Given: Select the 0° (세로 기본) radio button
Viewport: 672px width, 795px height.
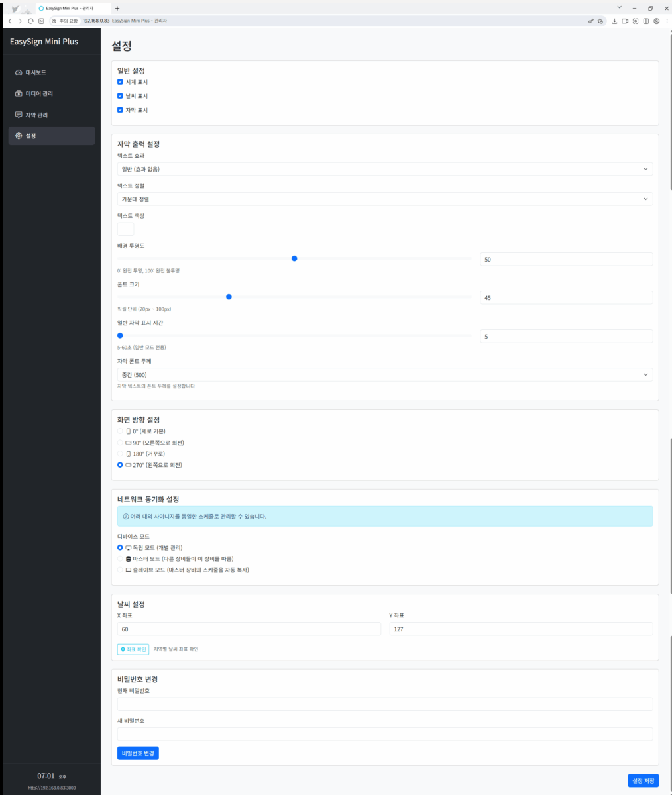Looking at the screenshot, I should point(120,431).
